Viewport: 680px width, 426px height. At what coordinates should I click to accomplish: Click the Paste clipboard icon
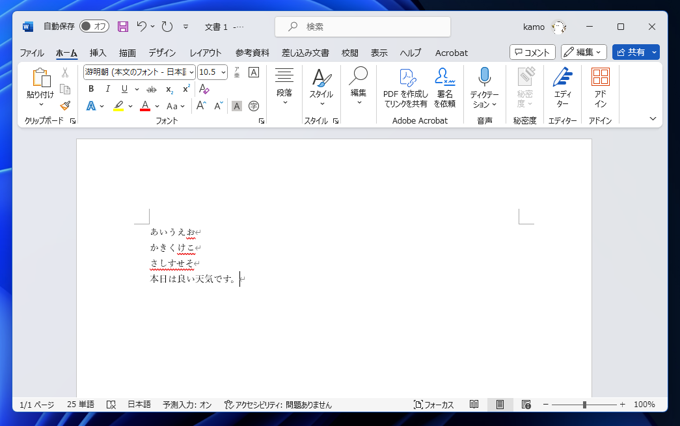pyautogui.click(x=41, y=78)
